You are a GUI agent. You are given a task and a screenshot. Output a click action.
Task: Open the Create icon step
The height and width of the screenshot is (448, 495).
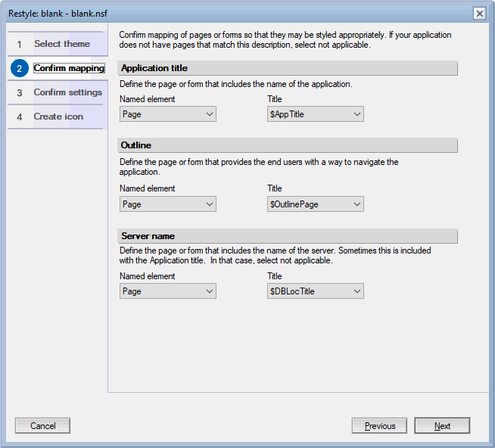[58, 117]
